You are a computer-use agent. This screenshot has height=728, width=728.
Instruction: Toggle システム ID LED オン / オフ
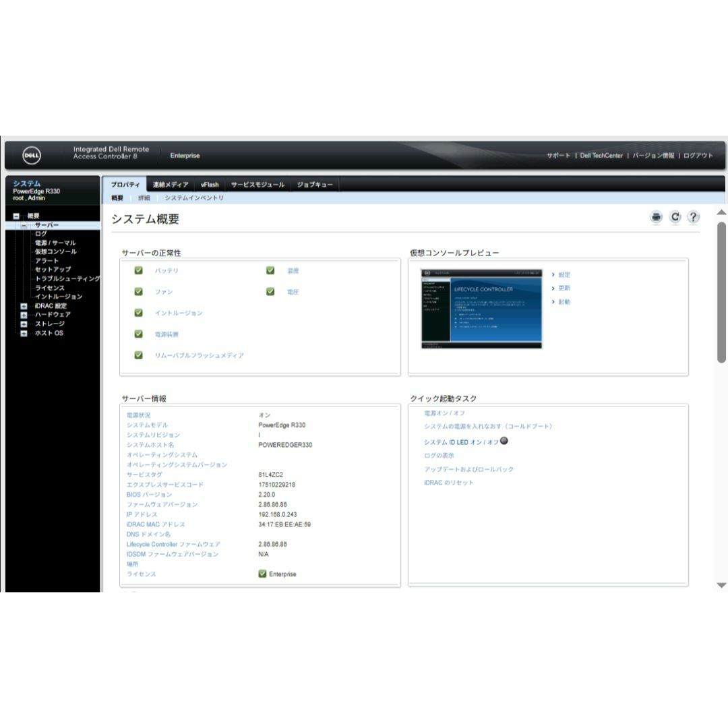[x=461, y=442]
